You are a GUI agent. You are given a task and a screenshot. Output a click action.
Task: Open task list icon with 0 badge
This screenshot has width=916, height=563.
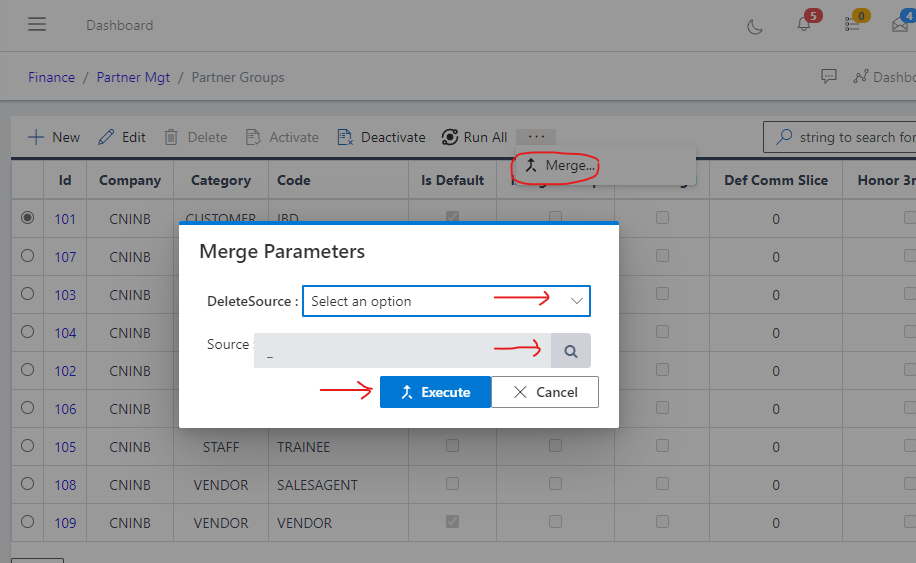click(x=852, y=25)
